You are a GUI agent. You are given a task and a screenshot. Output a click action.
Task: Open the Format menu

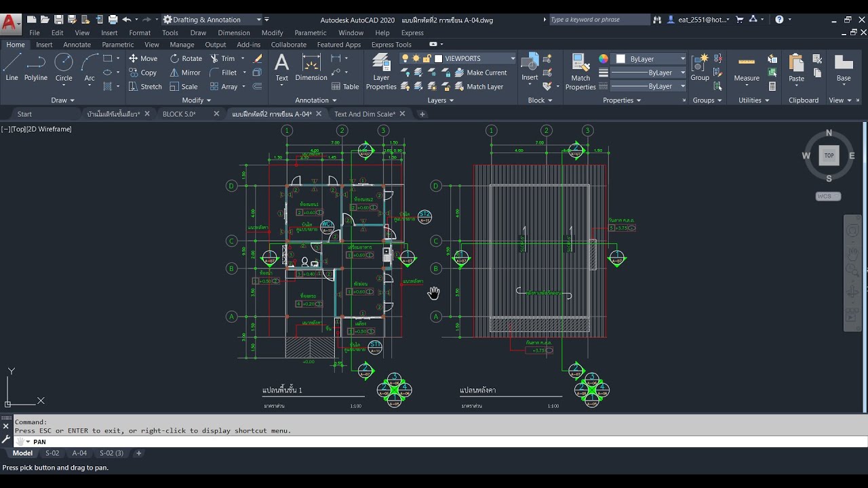140,33
